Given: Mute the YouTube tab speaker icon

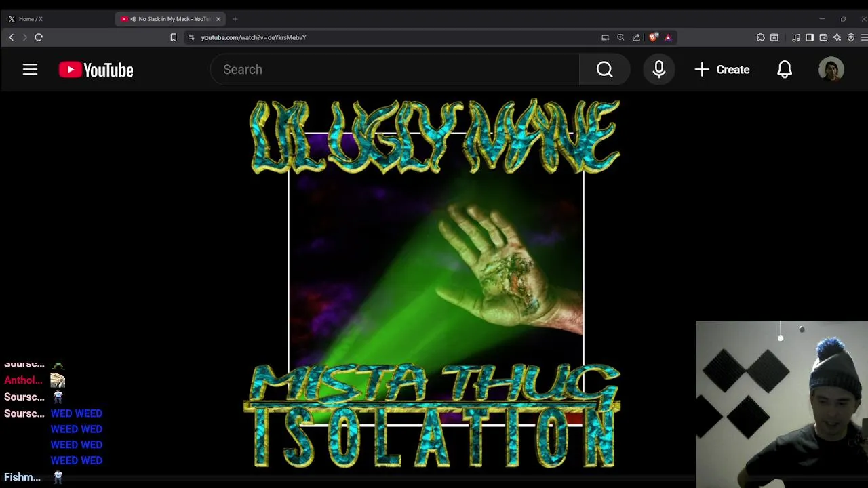Looking at the screenshot, I should 133,19.
